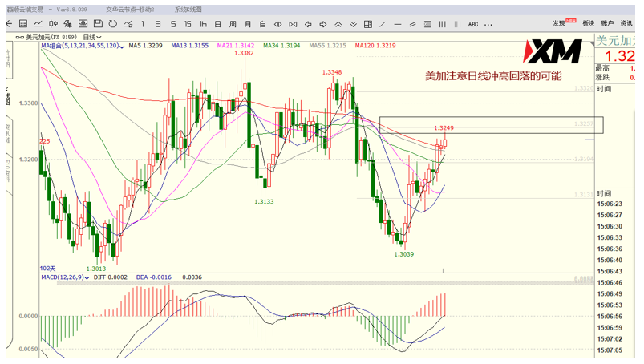Click the right hollow arrow icon
Screen dimensions: 644x364
tap(323, 24)
